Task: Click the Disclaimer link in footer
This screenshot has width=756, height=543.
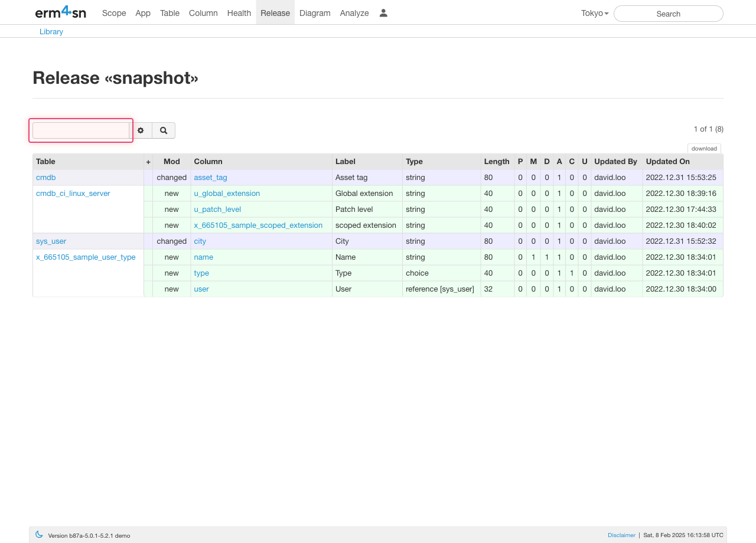Action: 621,535
